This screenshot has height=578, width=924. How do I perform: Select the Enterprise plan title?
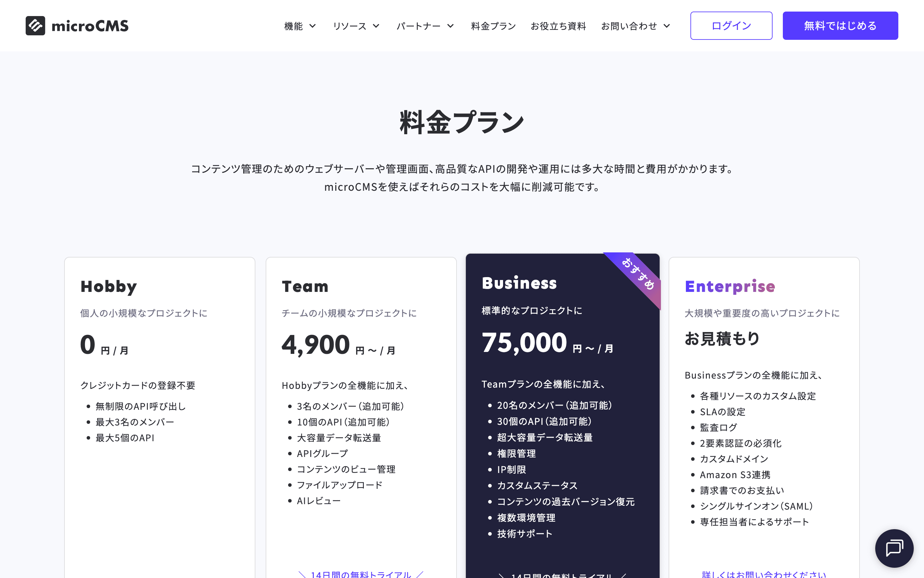[x=730, y=286]
